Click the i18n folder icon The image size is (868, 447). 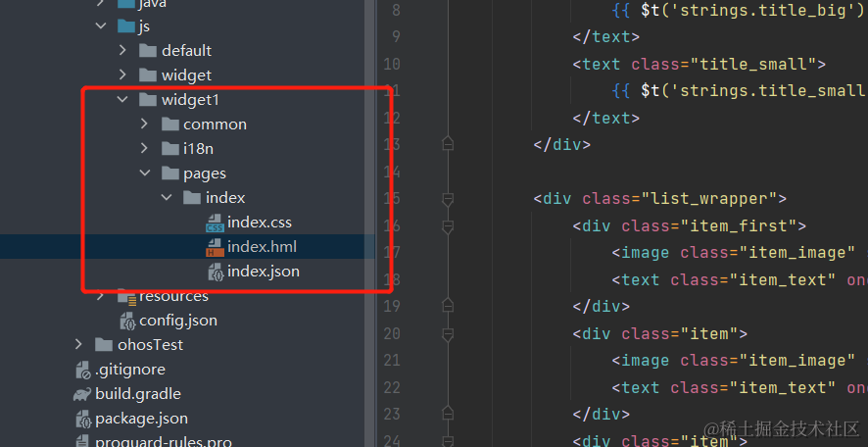click(169, 148)
